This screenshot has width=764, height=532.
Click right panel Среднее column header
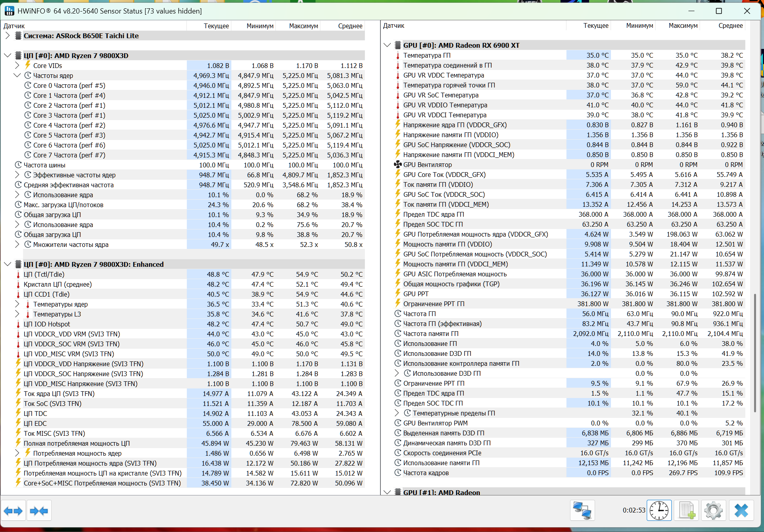[730, 25]
